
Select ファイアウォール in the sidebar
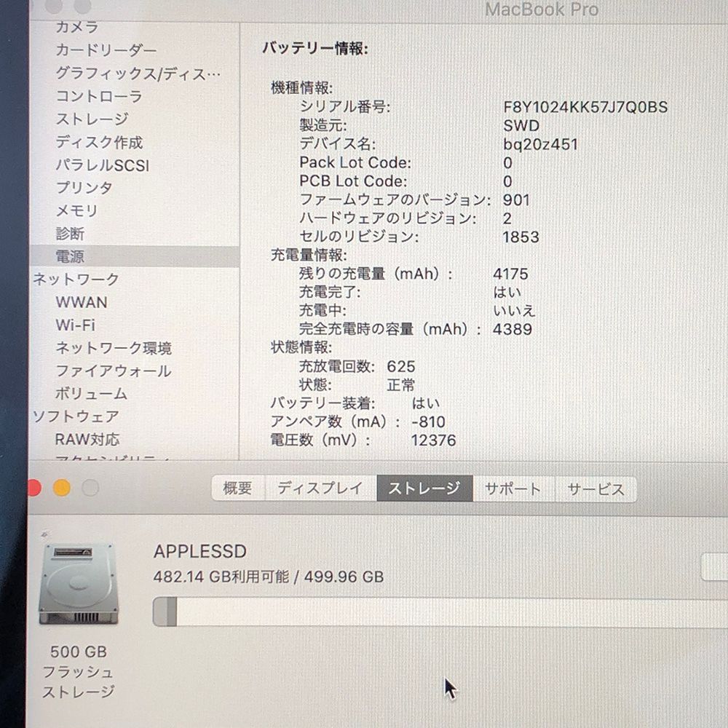114,371
